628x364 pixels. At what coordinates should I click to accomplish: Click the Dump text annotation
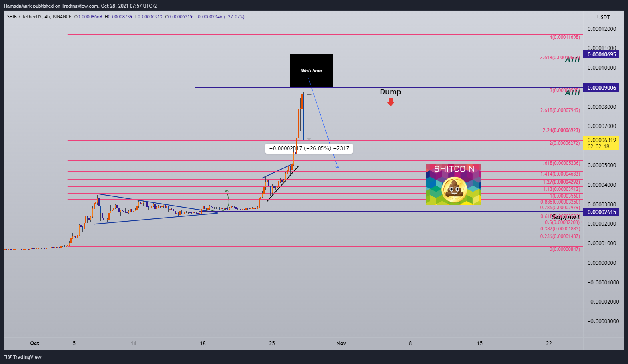tap(391, 92)
